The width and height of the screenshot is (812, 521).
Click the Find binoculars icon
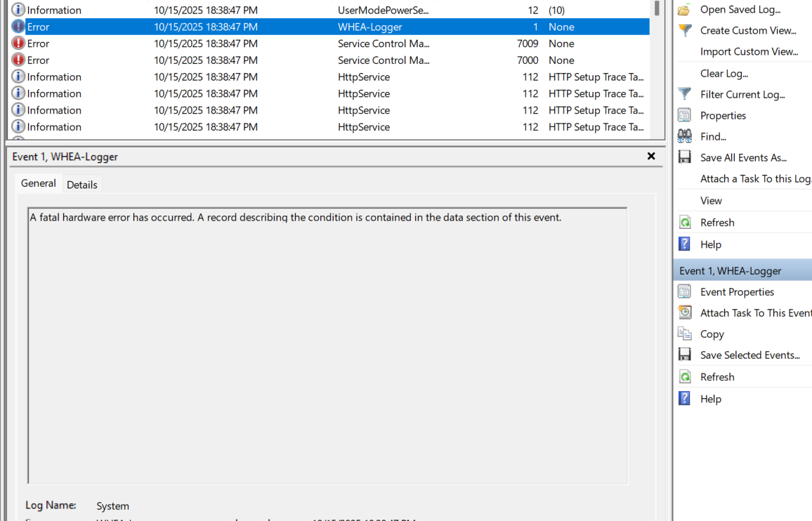(684, 136)
